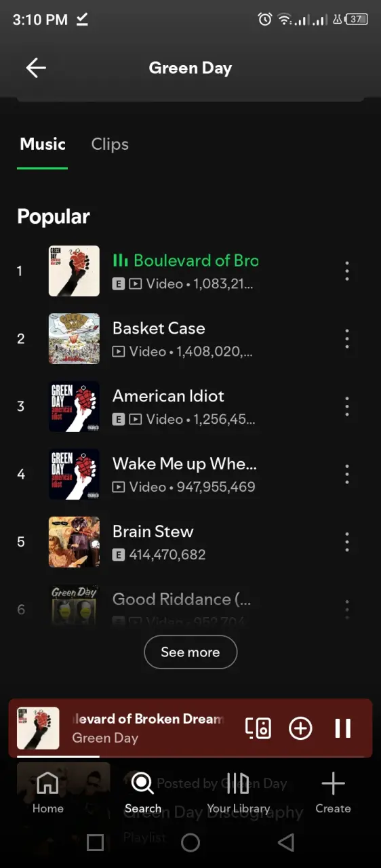The width and height of the screenshot is (381, 868).
Task: Go to Search in bottom navigation
Action: 142,792
